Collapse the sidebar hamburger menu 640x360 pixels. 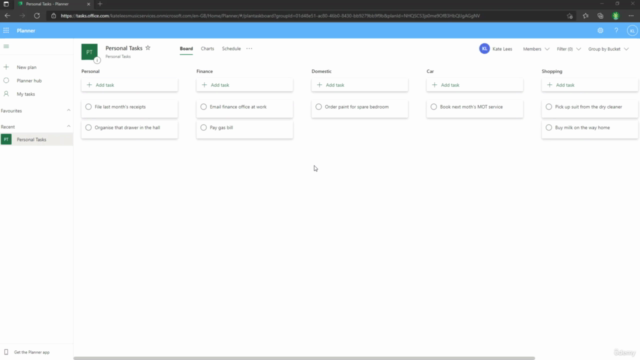(x=6, y=47)
